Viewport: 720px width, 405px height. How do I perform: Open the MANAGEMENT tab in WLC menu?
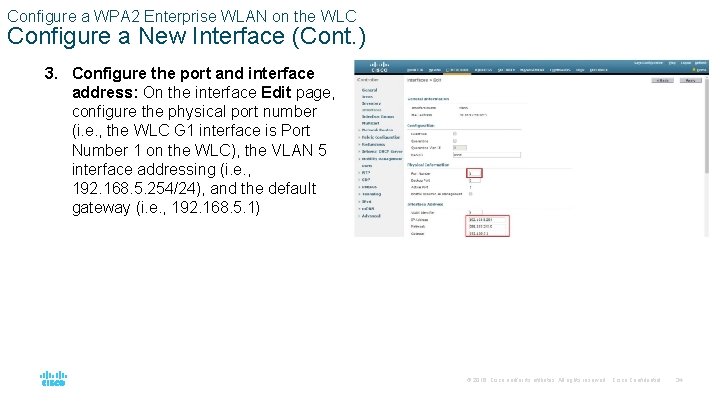pos(532,70)
